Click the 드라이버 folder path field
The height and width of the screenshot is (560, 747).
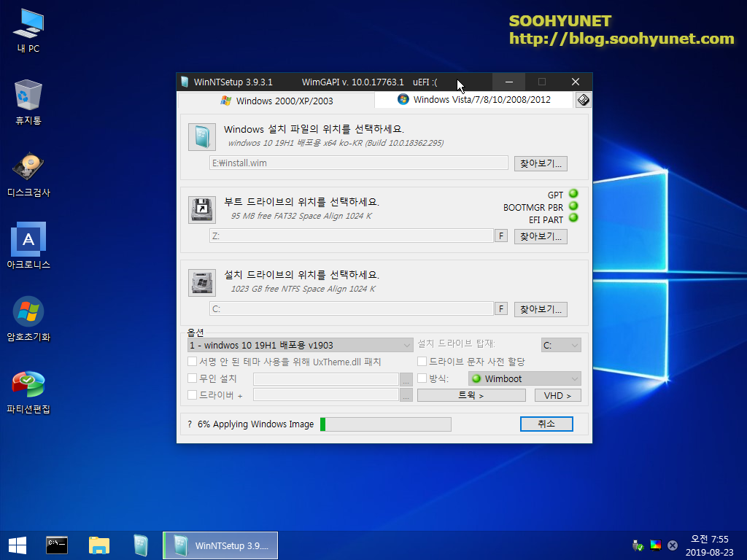[x=326, y=394]
